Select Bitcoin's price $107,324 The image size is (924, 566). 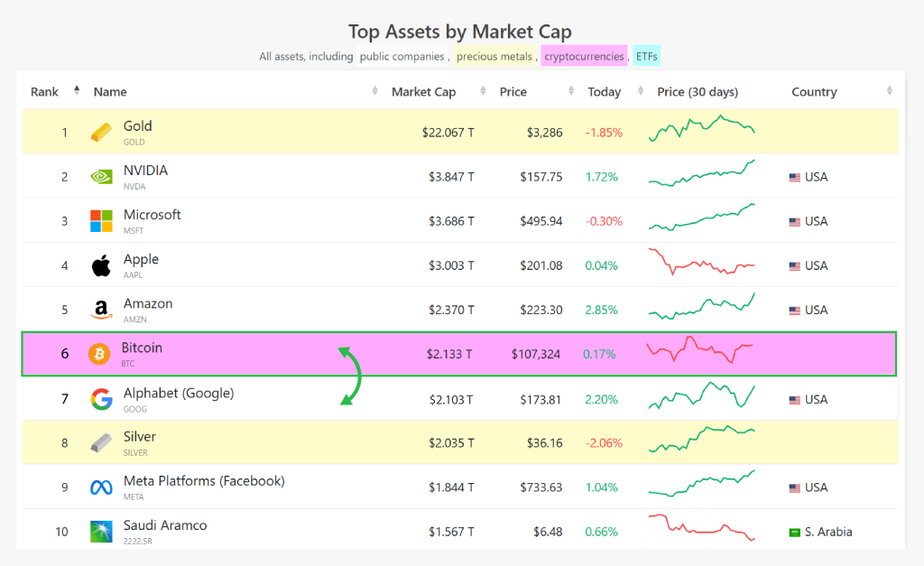(x=536, y=355)
